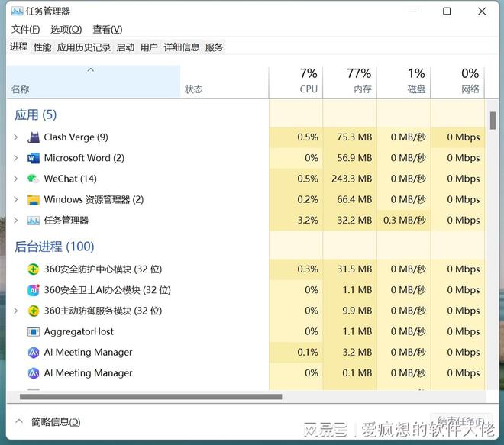
Task: Collapse to 简略信息 view chevron
Action: pyautogui.click(x=19, y=421)
